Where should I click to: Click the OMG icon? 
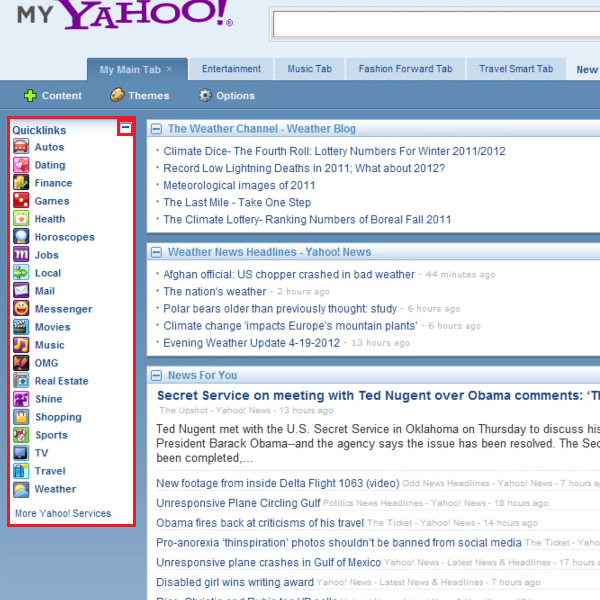click(21, 362)
